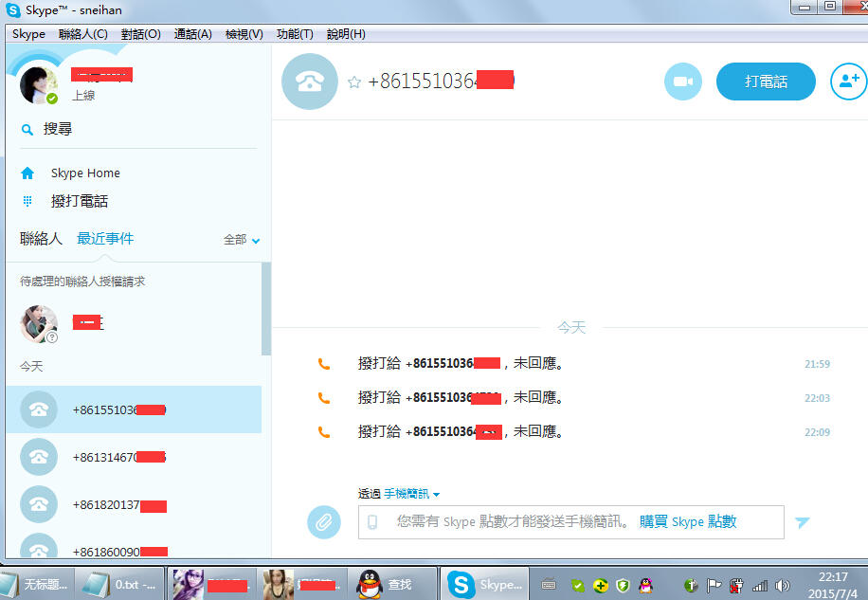Viewport: 868px width, 600px height.
Task: Click the 打電話 call button
Action: pyautogui.click(x=766, y=82)
